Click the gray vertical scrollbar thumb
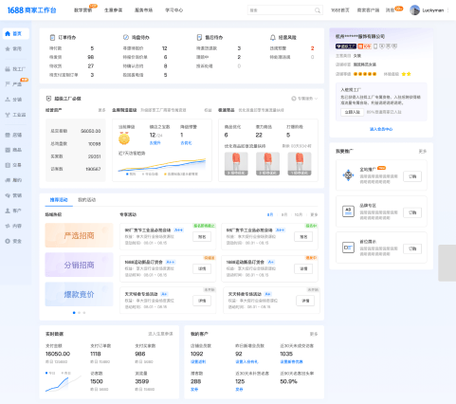Image resolution: width=456 pixels, height=404 pixels. click(447, 263)
